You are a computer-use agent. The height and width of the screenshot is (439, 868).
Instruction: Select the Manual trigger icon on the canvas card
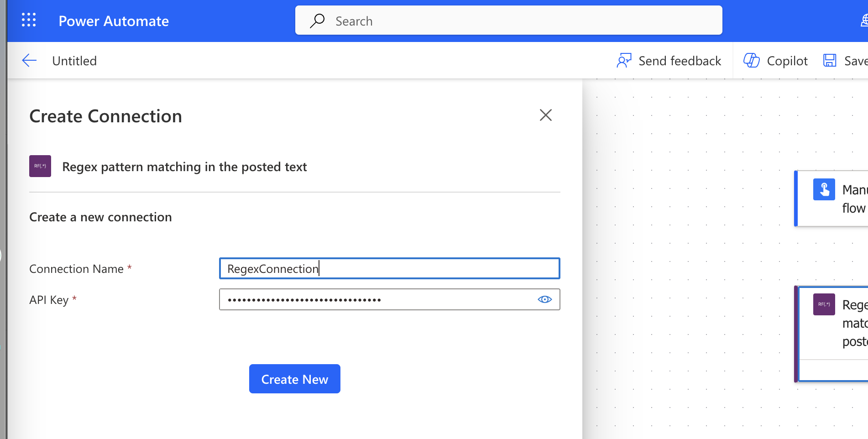coord(824,189)
